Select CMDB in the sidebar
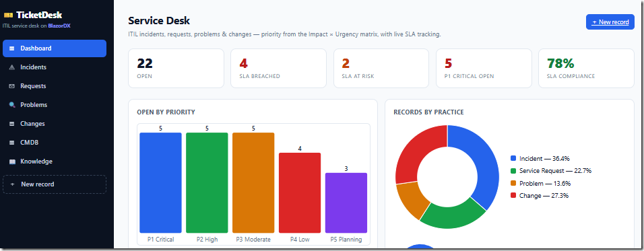 pyautogui.click(x=54, y=143)
